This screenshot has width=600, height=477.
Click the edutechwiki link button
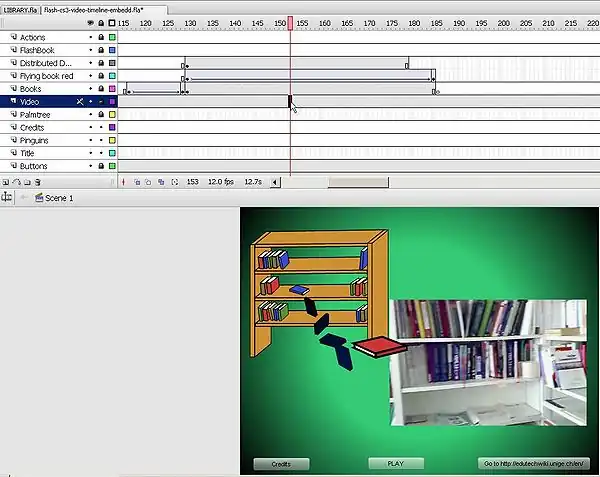tap(534, 464)
